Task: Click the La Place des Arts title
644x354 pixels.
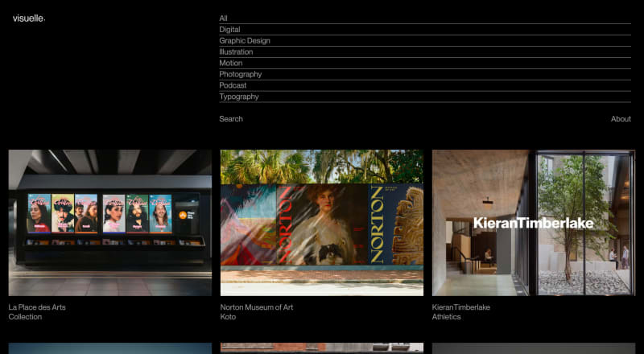Action: [37, 307]
